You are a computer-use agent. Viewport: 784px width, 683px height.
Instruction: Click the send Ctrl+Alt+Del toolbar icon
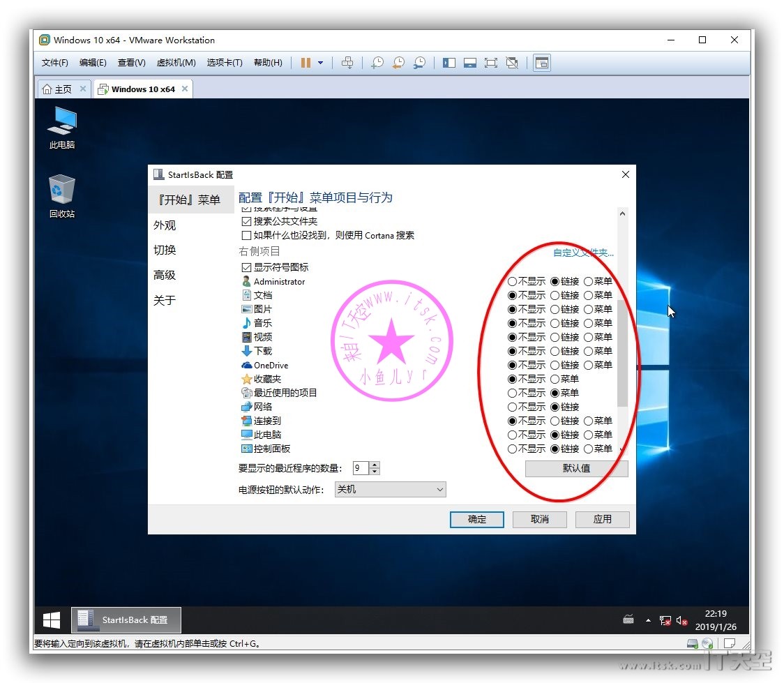coord(347,63)
